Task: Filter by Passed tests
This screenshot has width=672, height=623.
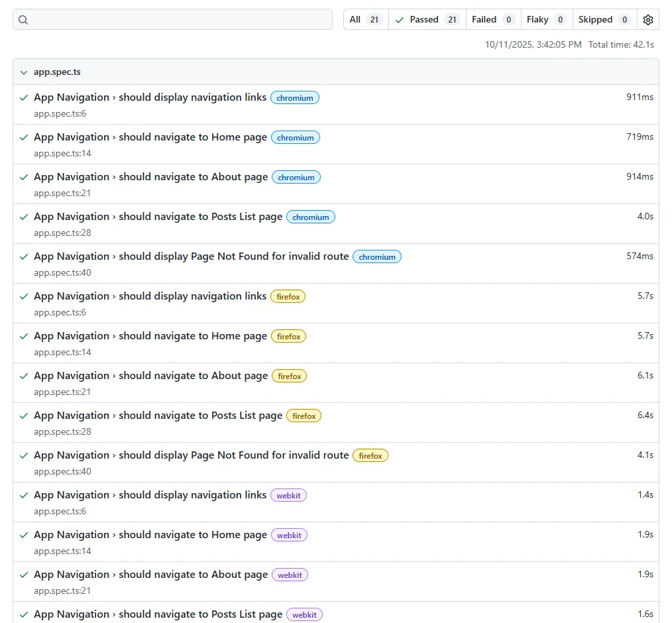Action: click(427, 20)
